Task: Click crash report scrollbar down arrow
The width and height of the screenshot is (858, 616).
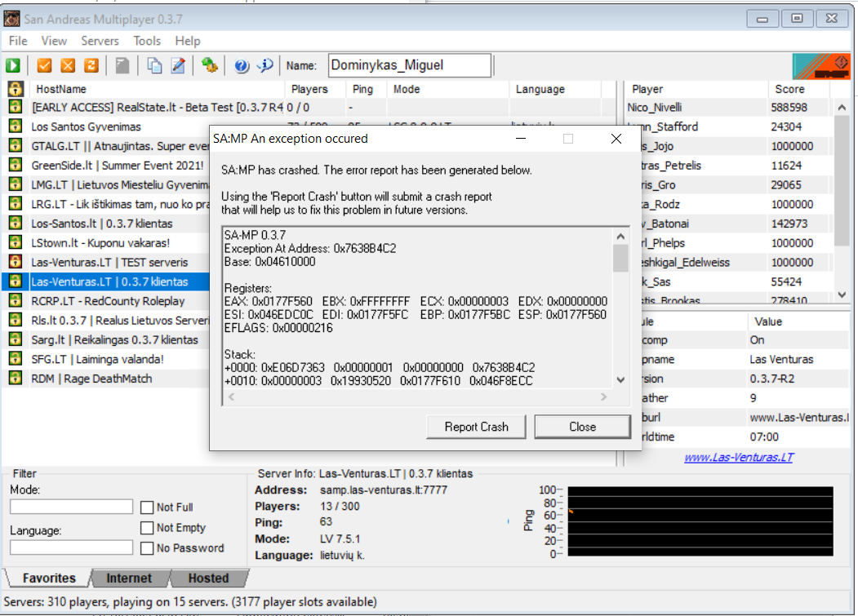Action: (x=620, y=379)
